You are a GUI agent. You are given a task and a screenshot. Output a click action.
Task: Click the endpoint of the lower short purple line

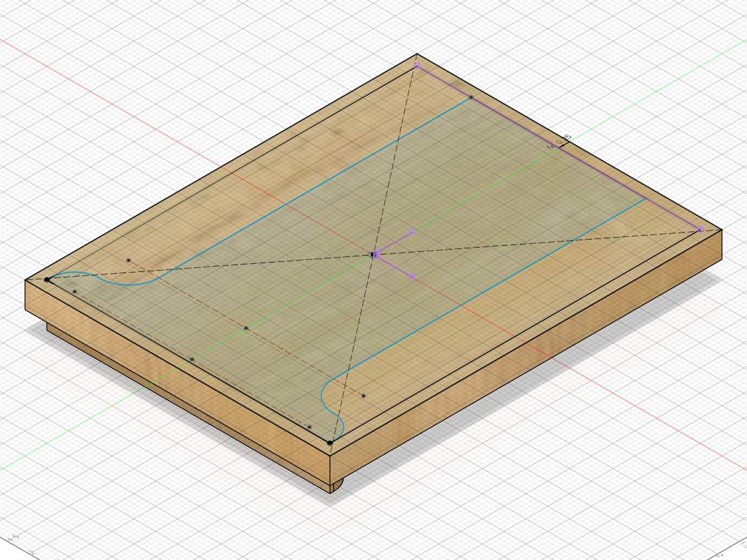click(412, 276)
